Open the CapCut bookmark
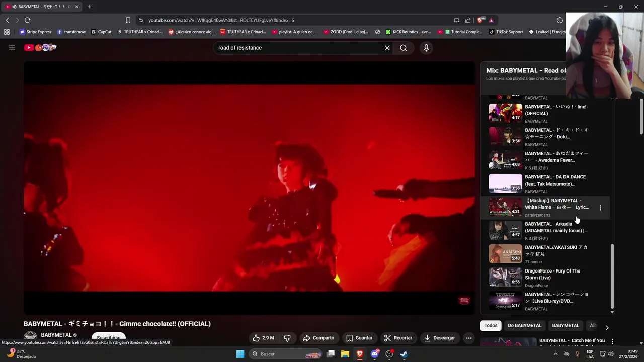This screenshot has width=644, height=362. 101,32
